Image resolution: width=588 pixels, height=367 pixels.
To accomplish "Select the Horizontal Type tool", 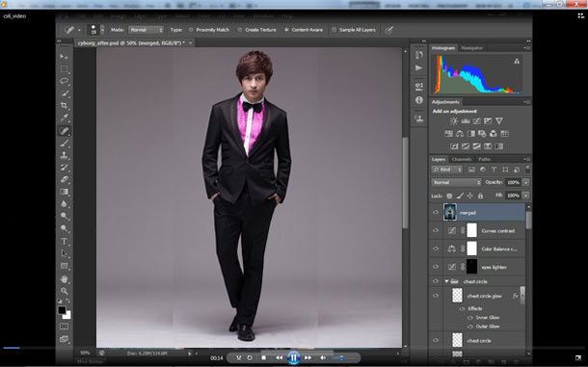I will pyautogui.click(x=65, y=241).
